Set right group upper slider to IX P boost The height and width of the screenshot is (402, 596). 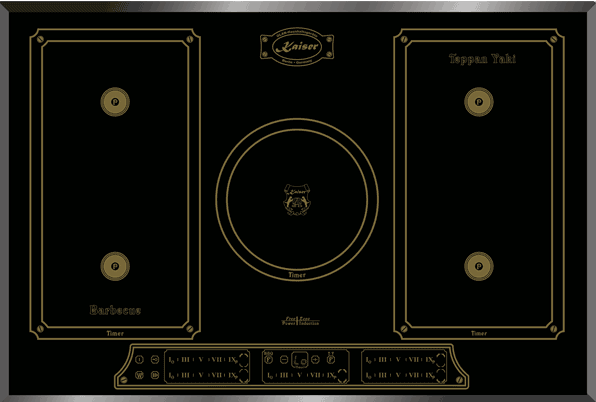click(x=430, y=360)
